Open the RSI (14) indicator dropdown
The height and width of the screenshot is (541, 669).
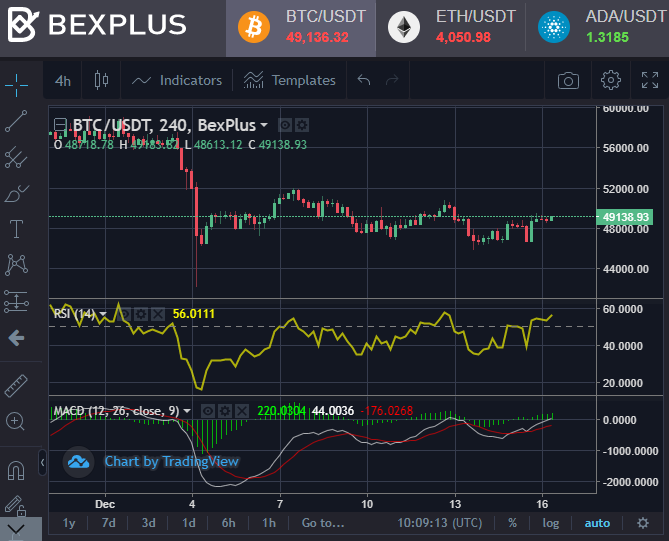[103, 314]
